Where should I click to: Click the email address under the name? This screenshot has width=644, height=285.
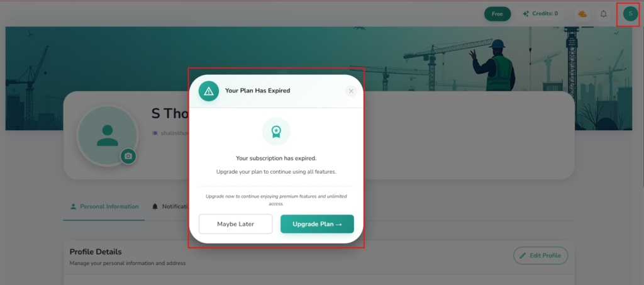pyautogui.click(x=171, y=133)
